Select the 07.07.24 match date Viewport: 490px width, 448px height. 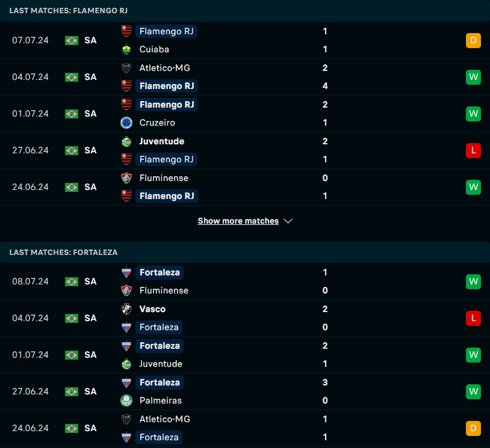[x=30, y=40]
